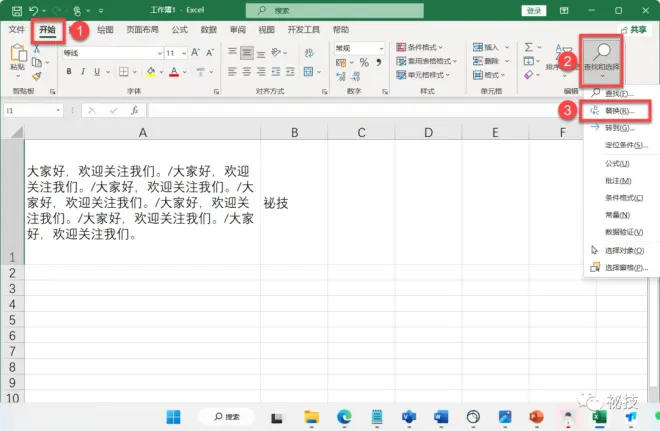Click the Increase Font Size icon
The width and height of the screenshot is (660, 431).
[x=195, y=53]
